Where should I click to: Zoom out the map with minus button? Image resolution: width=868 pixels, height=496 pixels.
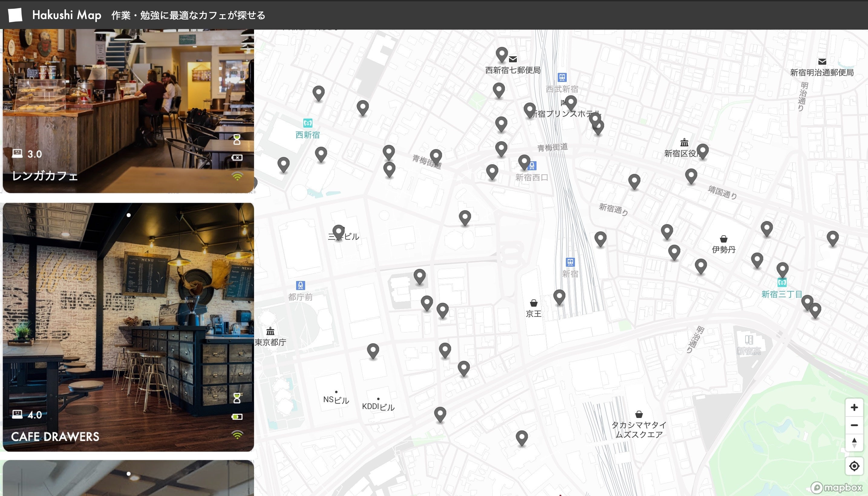(854, 425)
